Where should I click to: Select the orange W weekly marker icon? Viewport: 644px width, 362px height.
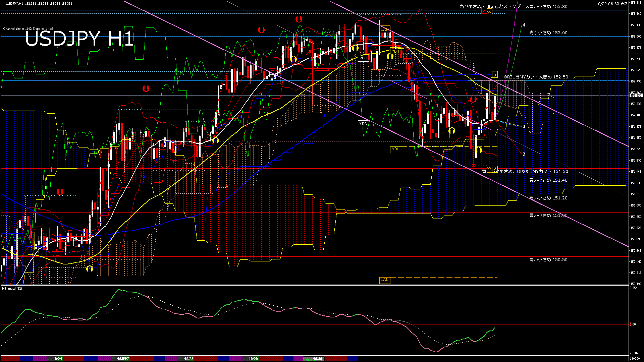[490, 12]
